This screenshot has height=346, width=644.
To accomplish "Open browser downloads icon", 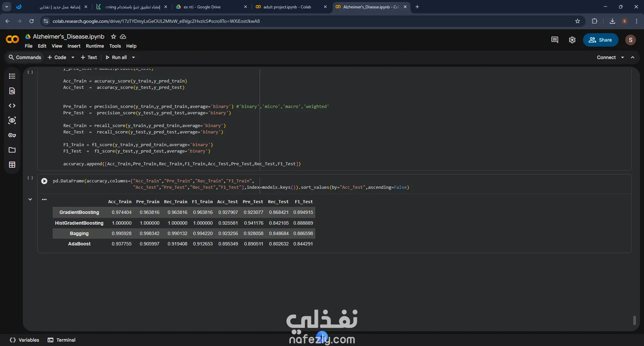I will coord(612,21).
